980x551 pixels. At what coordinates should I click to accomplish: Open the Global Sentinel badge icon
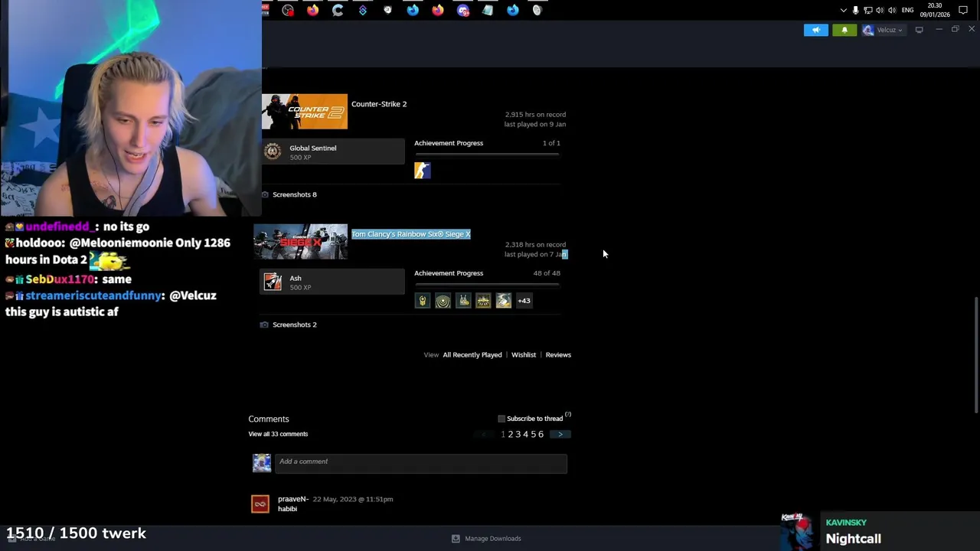[x=273, y=152]
